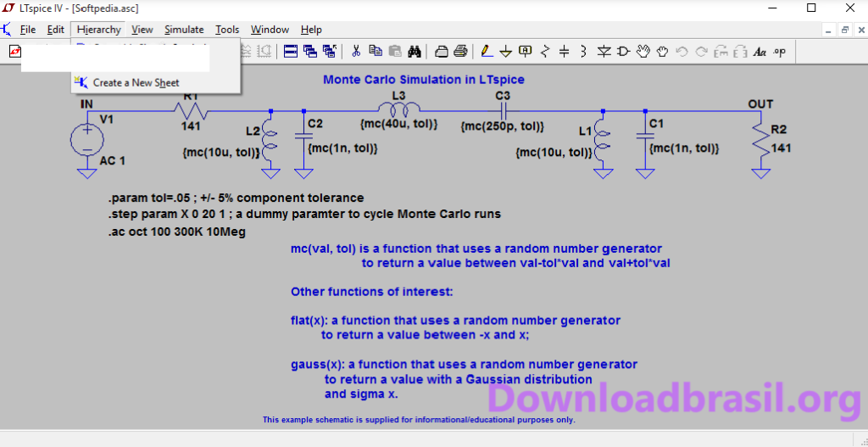Click the '{mc(250p, tol)}' value of C3
This screenshot has height=447, width=868.
(x=503, y=127)
